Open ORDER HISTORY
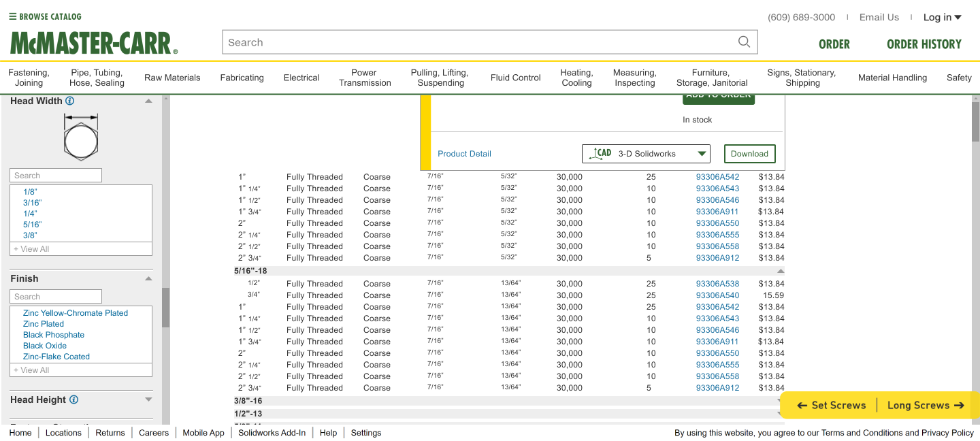 [x=924, y=44]
